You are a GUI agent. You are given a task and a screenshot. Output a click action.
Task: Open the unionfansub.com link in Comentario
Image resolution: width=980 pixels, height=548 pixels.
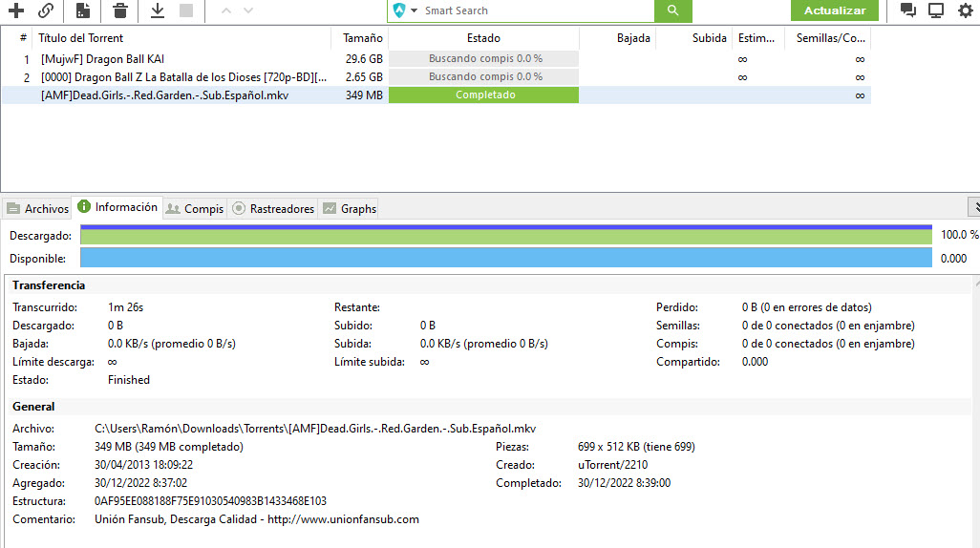click(x=343, y=519)
